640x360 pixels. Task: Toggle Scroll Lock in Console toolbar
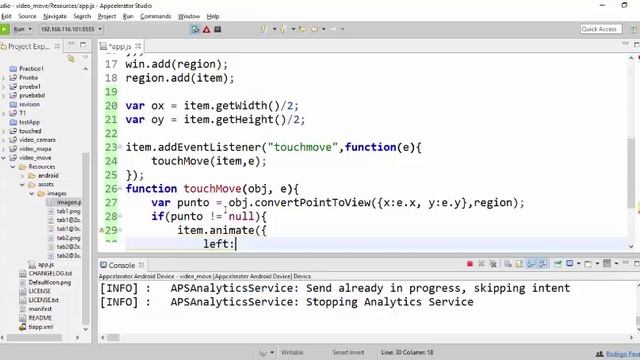tap(519, 264)
